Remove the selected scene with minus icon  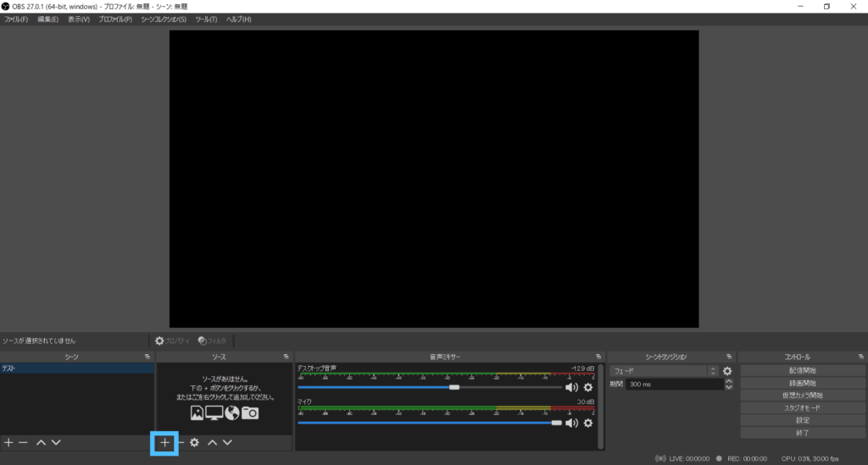pyautogui.click(x=23, y=442)
